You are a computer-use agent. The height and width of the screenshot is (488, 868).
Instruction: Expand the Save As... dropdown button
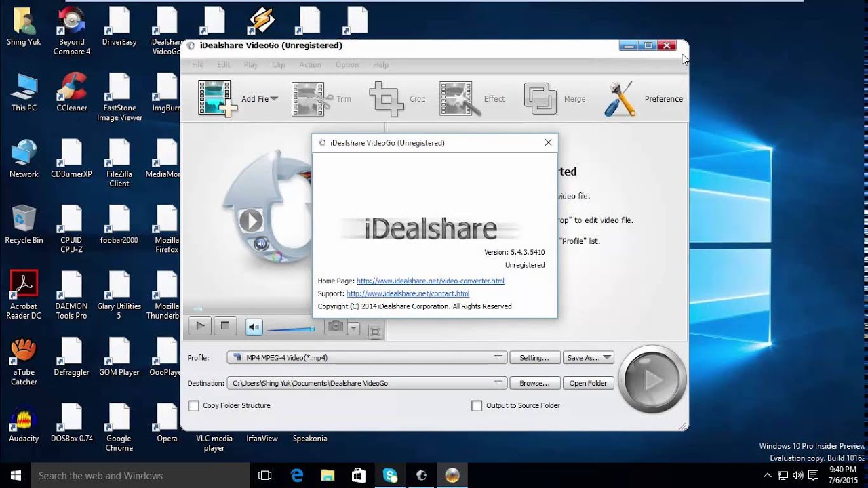pyautogui.click(x=588, y=357)
